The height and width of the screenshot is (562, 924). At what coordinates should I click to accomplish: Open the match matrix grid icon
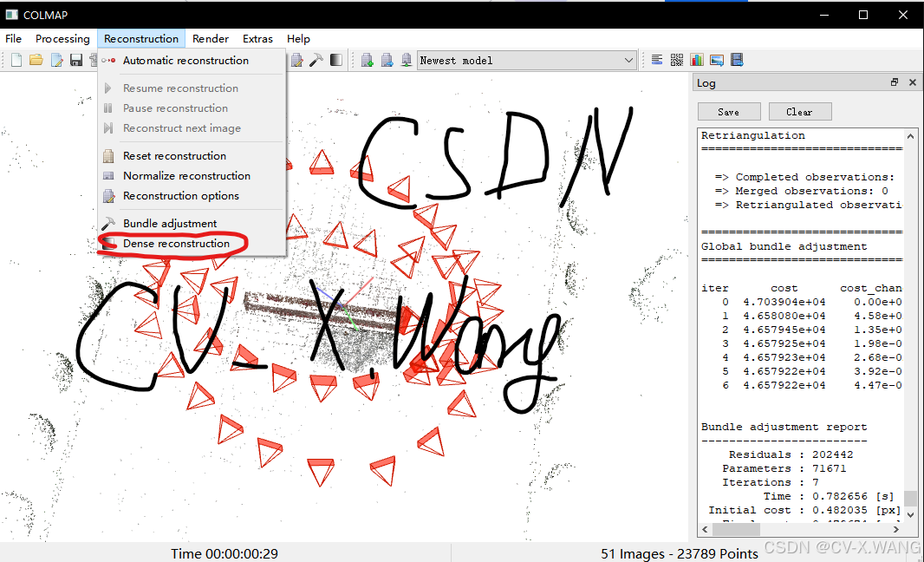pos(677,59)
